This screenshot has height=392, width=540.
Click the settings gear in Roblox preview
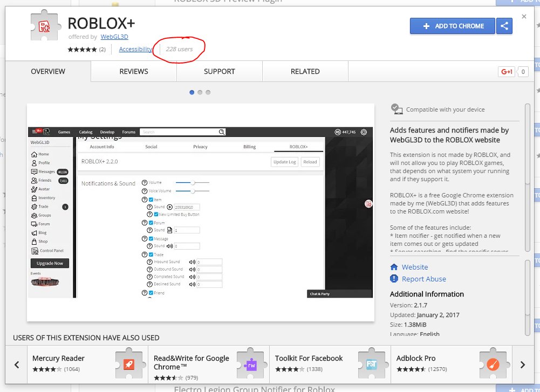tap(364, 132)
